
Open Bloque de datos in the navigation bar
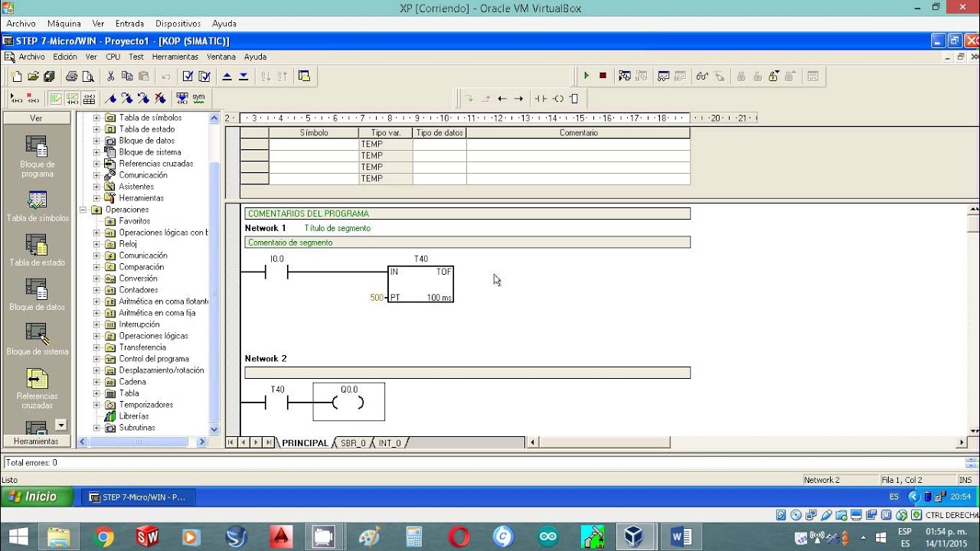point(38,295)
